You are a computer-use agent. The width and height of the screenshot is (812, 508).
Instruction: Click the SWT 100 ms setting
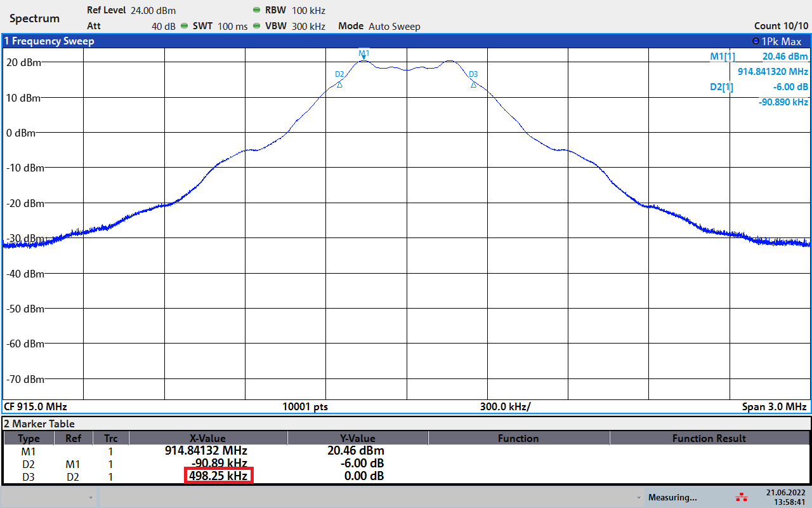220,26
